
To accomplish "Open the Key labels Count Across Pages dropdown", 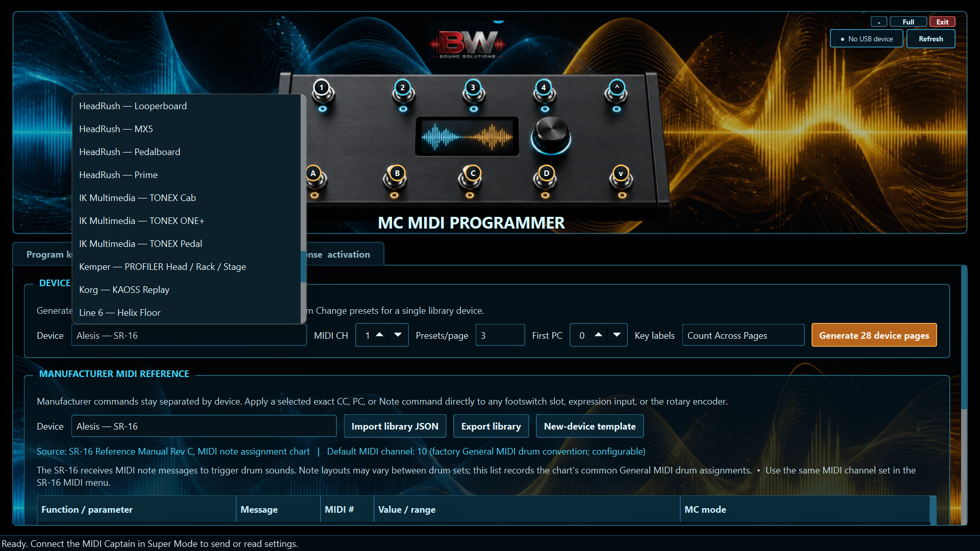I will coord(743,335).
